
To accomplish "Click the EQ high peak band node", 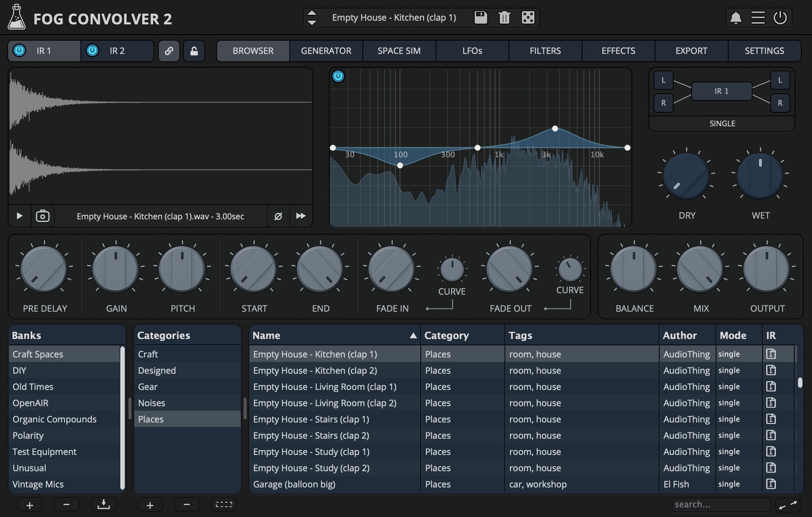I will (x=555, y=129).
